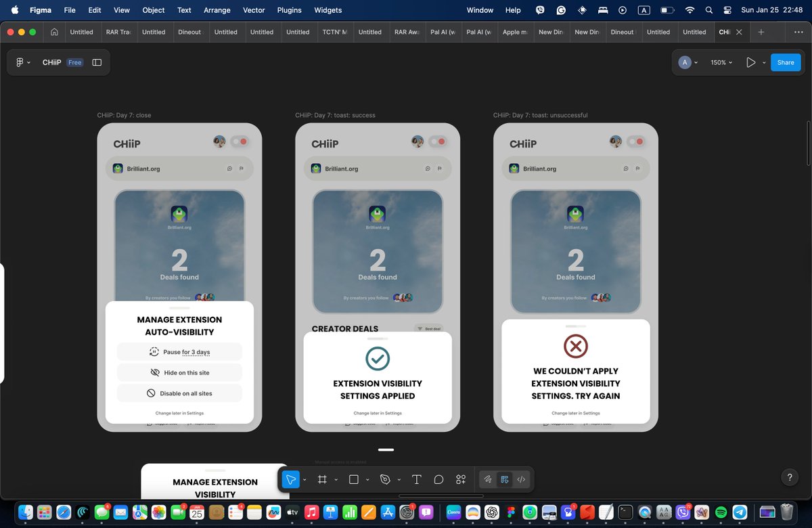
Task: Select the Move tool in toolbar
Action: (x=290, y=479)
